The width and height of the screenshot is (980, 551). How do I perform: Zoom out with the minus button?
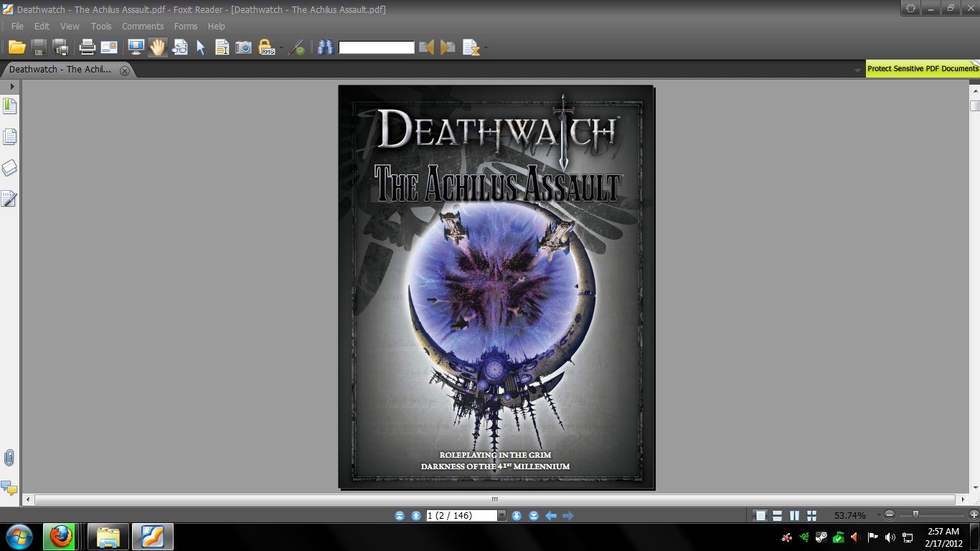890,515
